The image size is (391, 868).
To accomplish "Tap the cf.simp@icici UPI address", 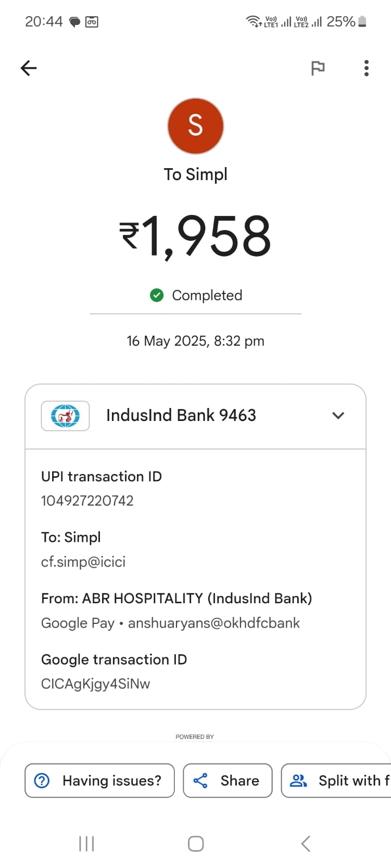I will point(84,561).
